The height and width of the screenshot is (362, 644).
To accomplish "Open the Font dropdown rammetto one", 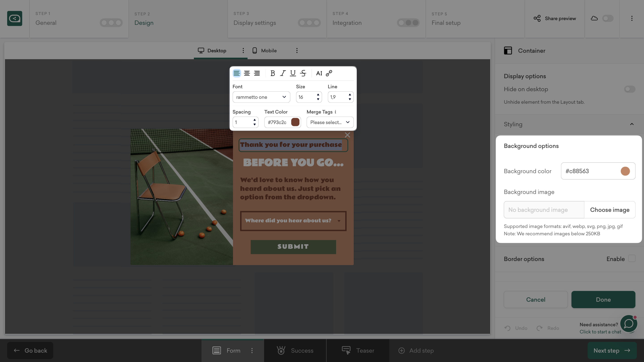I will click(261, 97).
